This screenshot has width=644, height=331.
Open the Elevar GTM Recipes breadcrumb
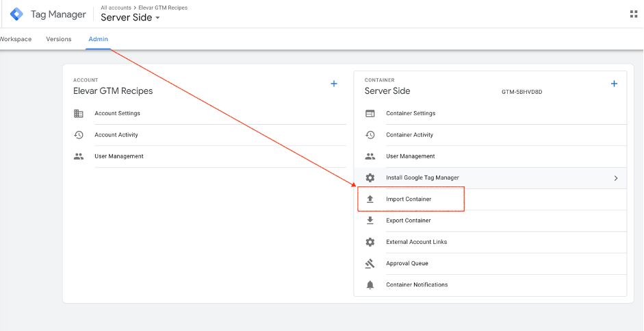pyautogui.click(x=163, y=8)
